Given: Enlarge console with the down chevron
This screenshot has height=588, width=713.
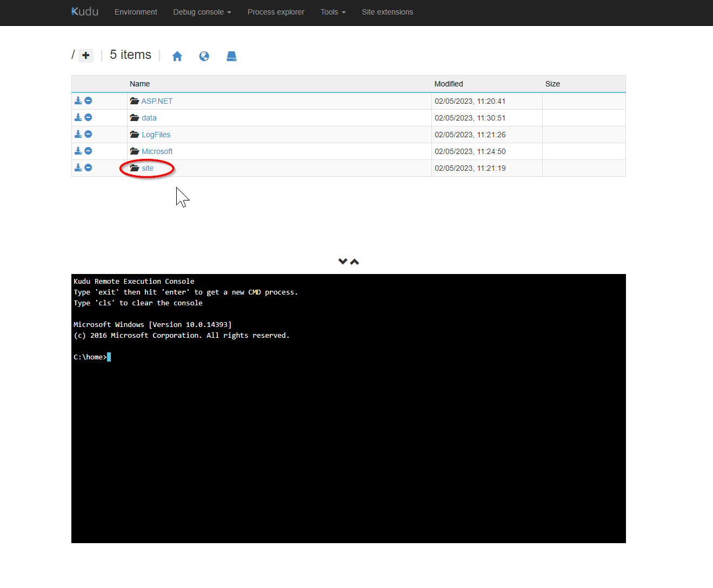Looking at the screenshot, I should pyautogui.click(x=342, y=261).
